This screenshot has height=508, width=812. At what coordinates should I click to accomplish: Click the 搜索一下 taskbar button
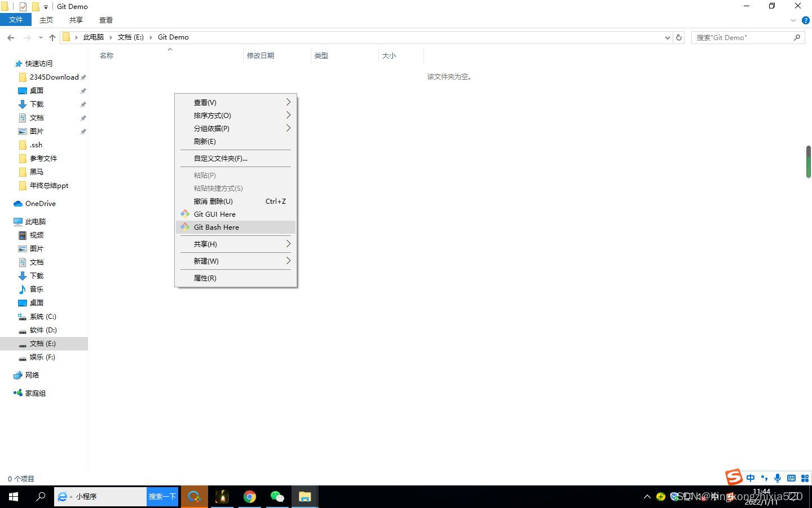pyautogui.click(x=162, y=497)
